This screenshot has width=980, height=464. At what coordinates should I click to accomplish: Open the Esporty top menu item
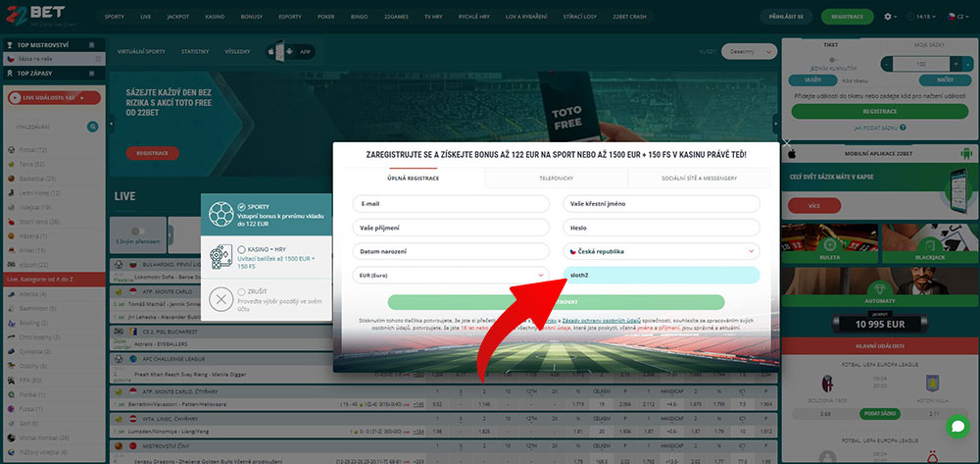coord(289,17)
